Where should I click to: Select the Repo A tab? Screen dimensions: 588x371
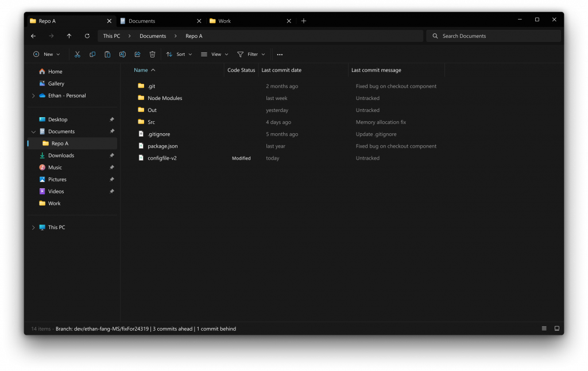coord(71,21)
